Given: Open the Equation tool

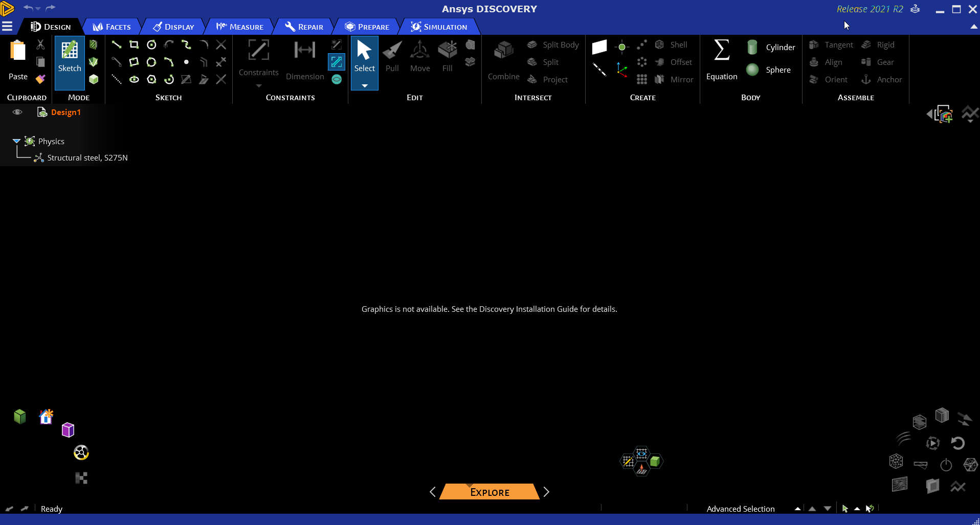Looking at the screenshot, I should (722, 60).
